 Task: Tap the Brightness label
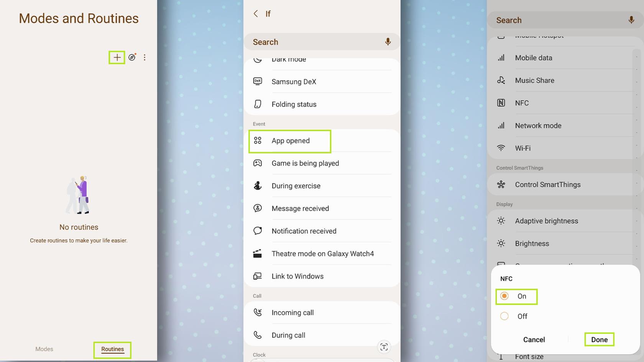click(x=532, y=244)
